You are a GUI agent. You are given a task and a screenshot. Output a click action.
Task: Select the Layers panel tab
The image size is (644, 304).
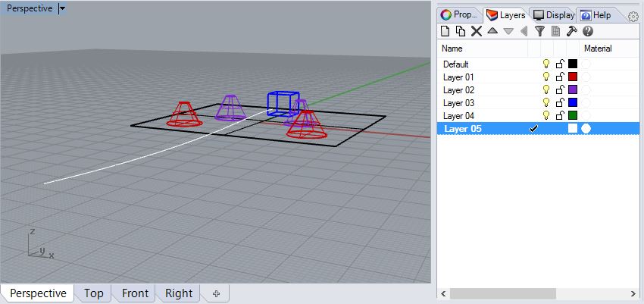click(506, 15)
